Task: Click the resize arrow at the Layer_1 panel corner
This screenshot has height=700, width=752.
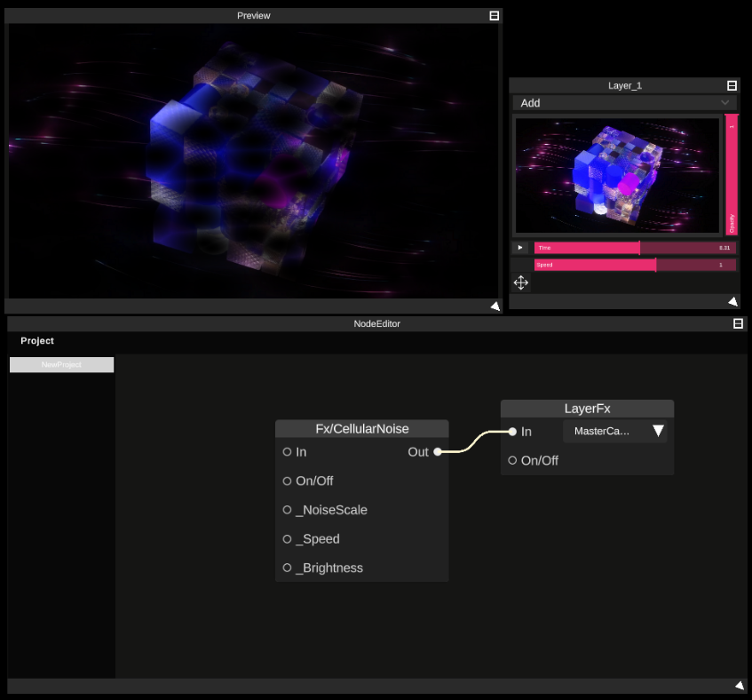Action: (x=731, y=301)
